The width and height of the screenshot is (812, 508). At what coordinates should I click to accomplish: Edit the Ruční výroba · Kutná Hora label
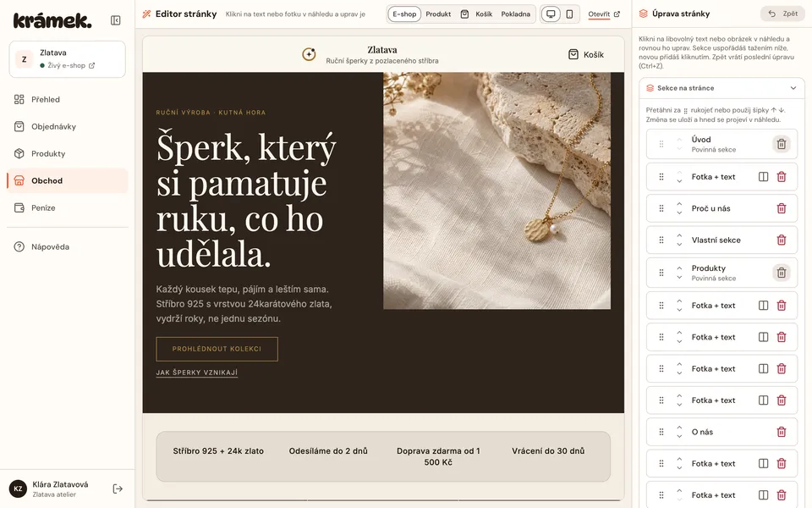coord(211,112)
